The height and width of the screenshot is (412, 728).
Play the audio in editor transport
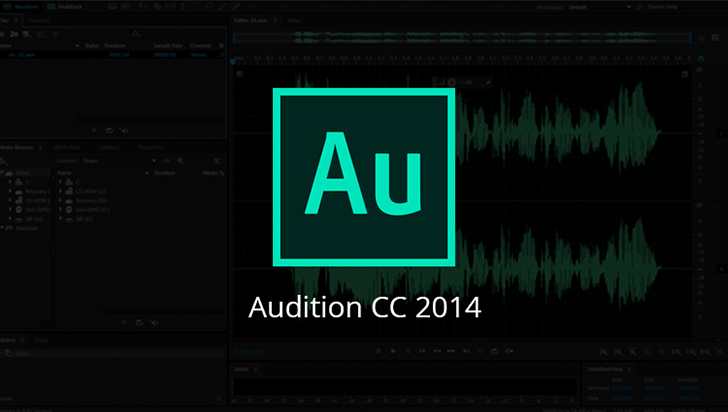393,351
